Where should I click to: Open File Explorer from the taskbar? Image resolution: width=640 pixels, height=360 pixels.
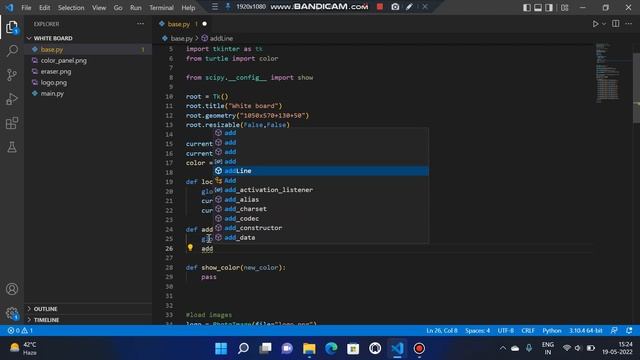pos(309,349)
